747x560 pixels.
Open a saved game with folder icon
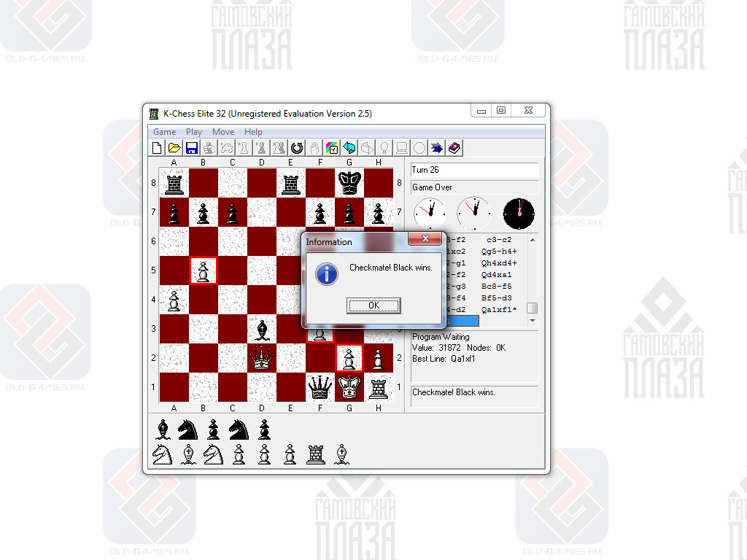[x=174, y=148]
